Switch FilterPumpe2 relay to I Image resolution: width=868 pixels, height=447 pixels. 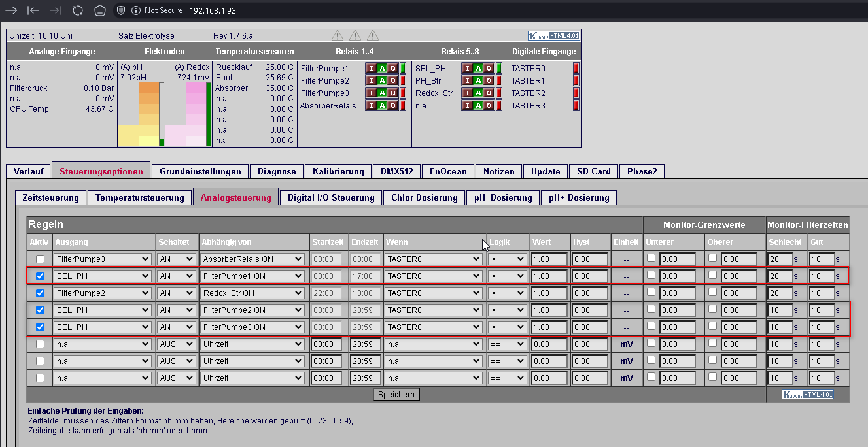click(x=372, y=80)
